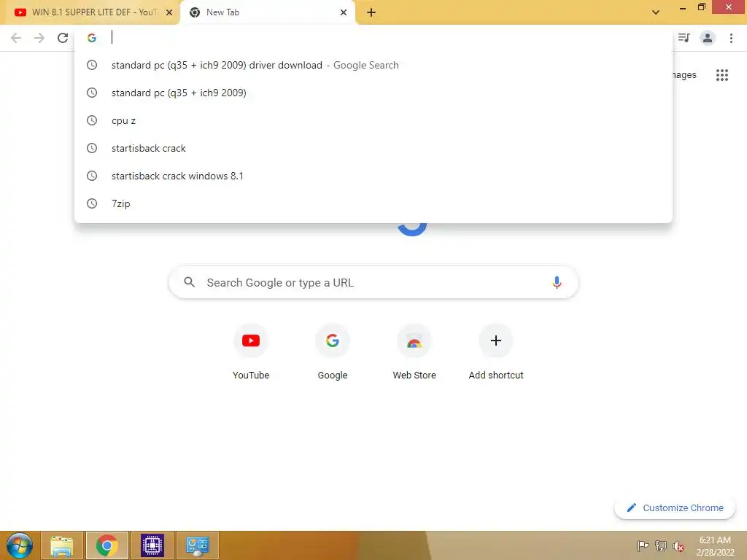Image resolution: width=747 pixels, height=560 pixels.
Task: Click the browser forward arrow
Action: 39,38
